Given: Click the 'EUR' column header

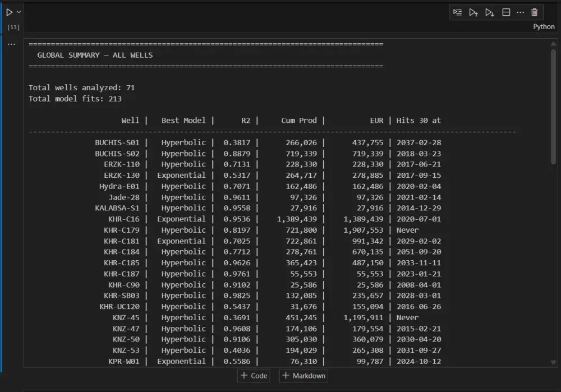Looking at the screenshot, I should (376, 121).
